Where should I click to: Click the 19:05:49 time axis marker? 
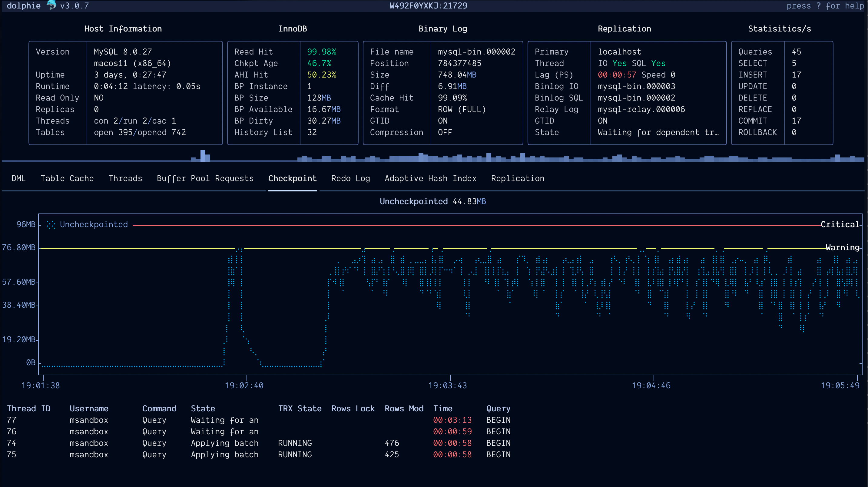click(840, 385)
